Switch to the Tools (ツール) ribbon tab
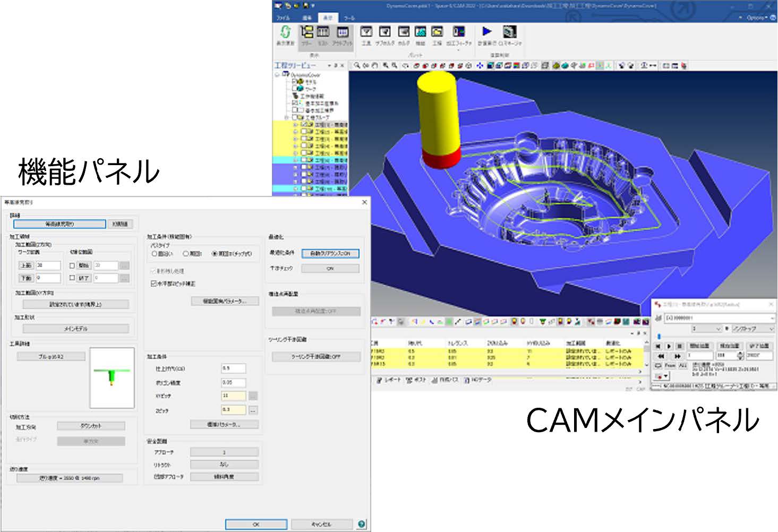Viewport: 778px width, 532px height. click(x=349, y=18)
